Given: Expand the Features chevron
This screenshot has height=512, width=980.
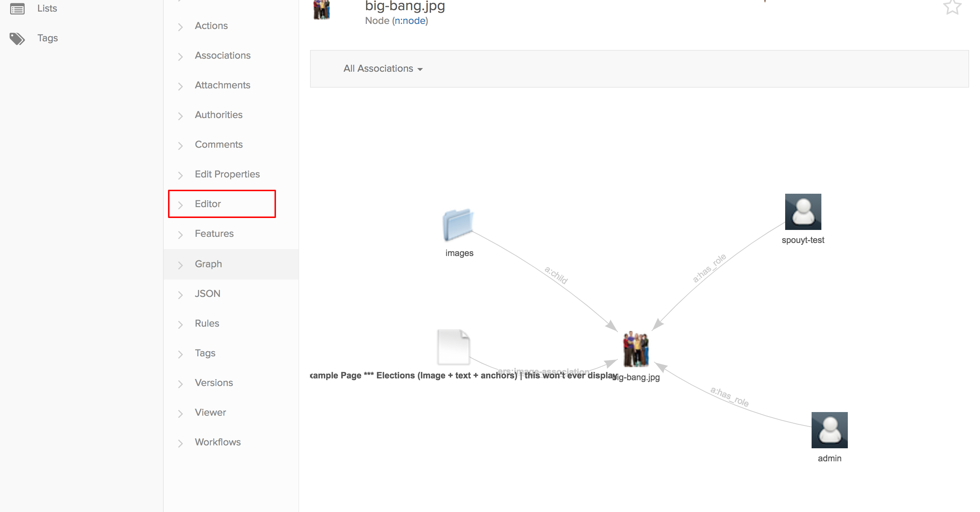Looking at the screenshot, I should tap(181, 235).
